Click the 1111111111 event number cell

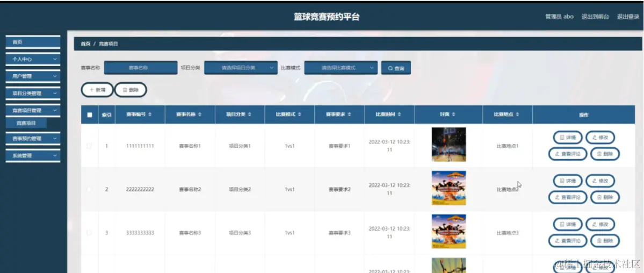pos(140,146)
